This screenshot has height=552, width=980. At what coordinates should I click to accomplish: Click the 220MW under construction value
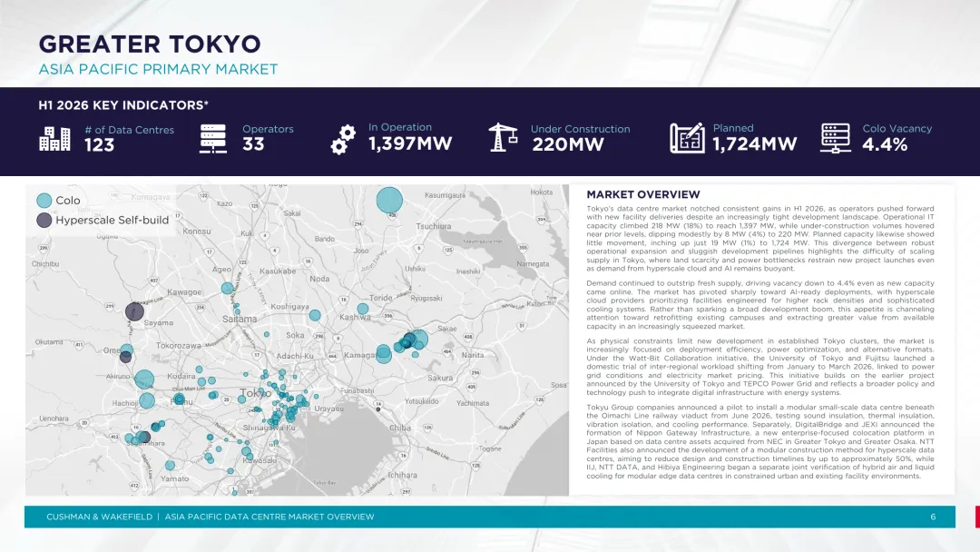[568, 144]
